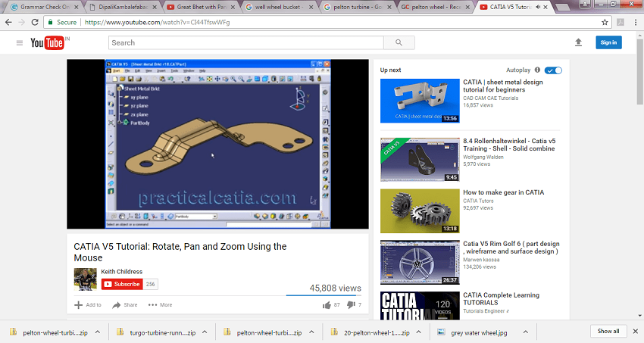This screenshot has width=644, height=343.
Task: Expand options for first pelton-wheel-turbi zip download
Action: 98,332
